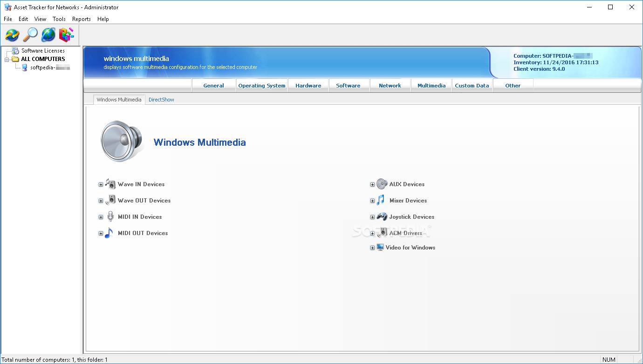643x364 pixels.
Task: Open the DirectShow sub-tab
Action: [161, 100]
